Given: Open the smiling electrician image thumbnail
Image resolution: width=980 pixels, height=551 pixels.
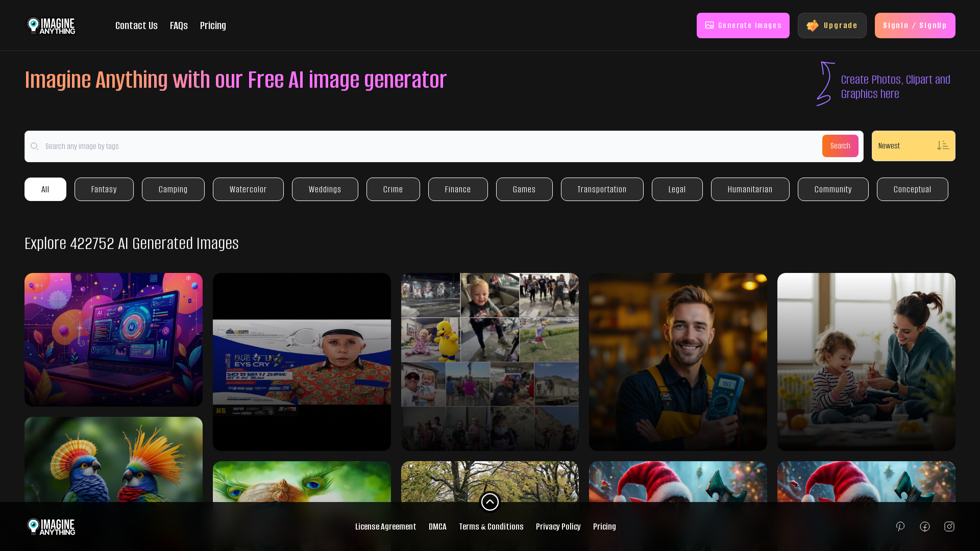Looking at the screenshot, I should [x=678, y=362].
